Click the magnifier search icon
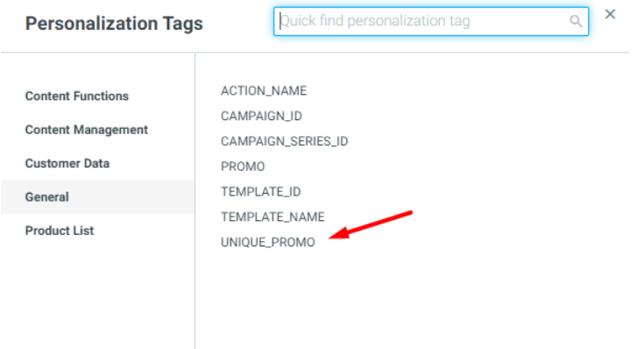This screenshot has height=349, width=644. click(576, 21)
